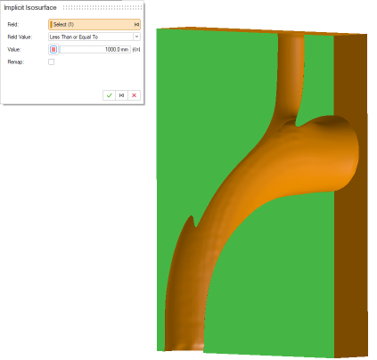Open the Field Value dropdown

tap(94, 37)
